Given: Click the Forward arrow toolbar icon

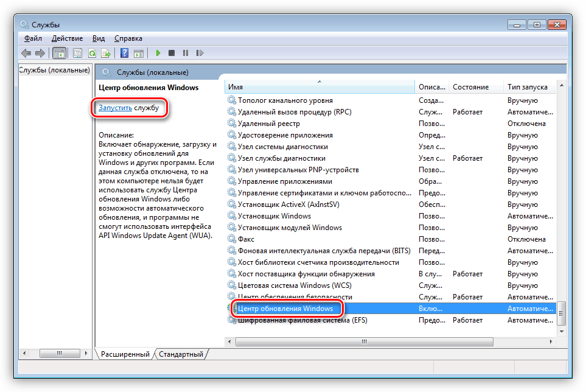Looking at the screenshot, I should pyautogui.click(x=40, y=53).
